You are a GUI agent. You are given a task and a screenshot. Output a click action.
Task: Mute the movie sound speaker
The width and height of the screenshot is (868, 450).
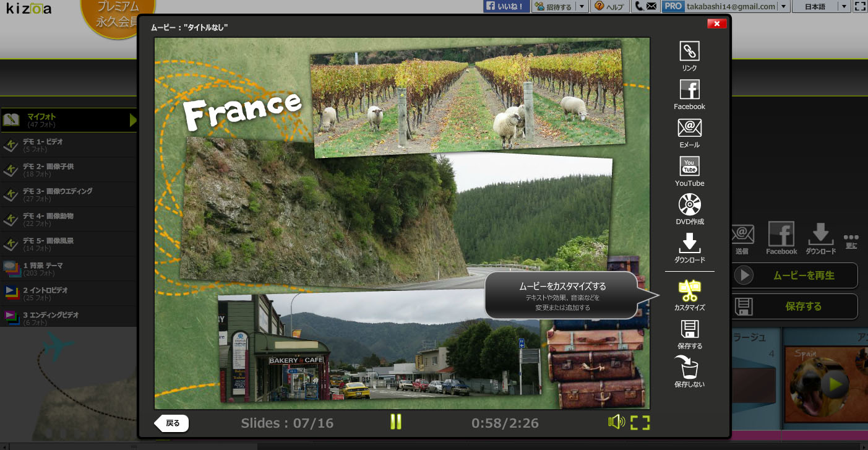[x=616, y=422]
